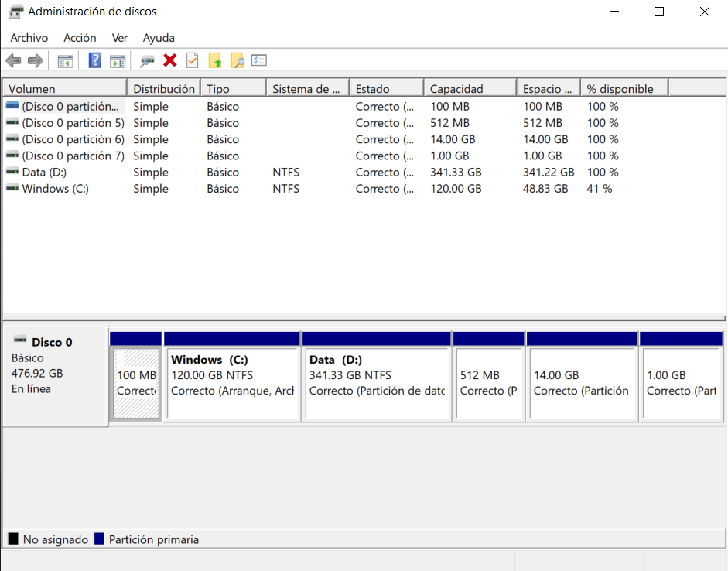Toggle the action pane toolbar icon
728x571 pixels.
tap(118, 61)
